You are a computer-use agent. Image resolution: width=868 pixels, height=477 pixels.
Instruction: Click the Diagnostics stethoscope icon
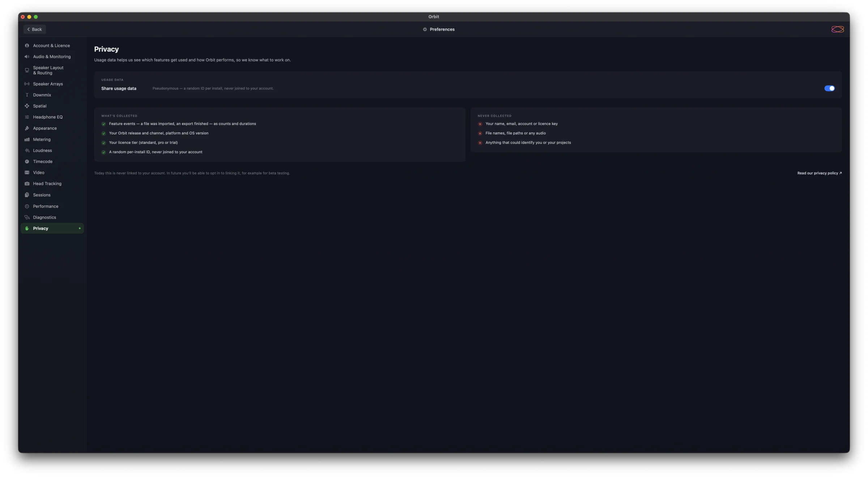27,217
